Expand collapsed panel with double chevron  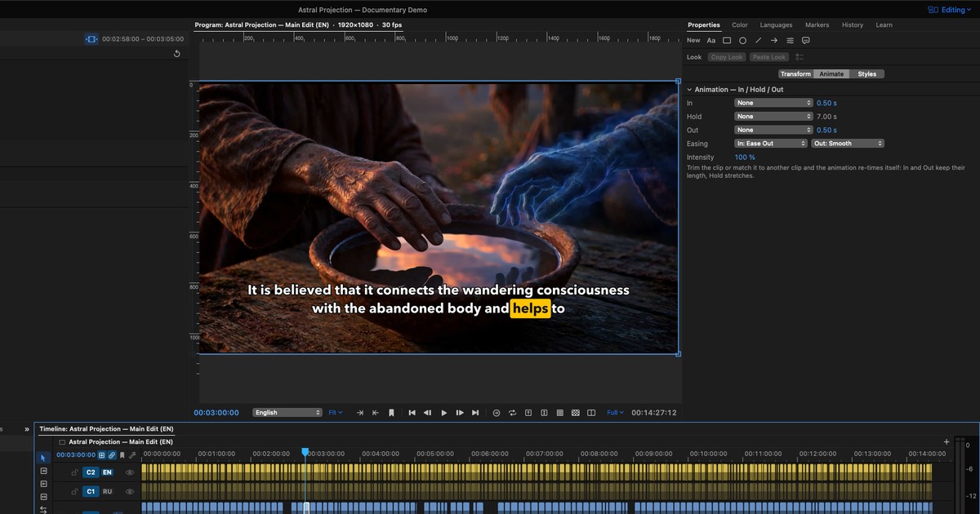(27, 428)
